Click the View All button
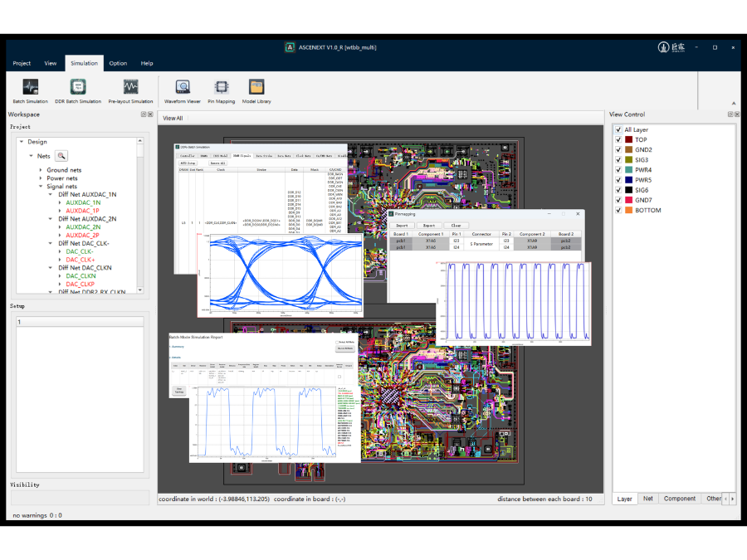The width and height of the screenshot is (747, 560). (173, 119)
